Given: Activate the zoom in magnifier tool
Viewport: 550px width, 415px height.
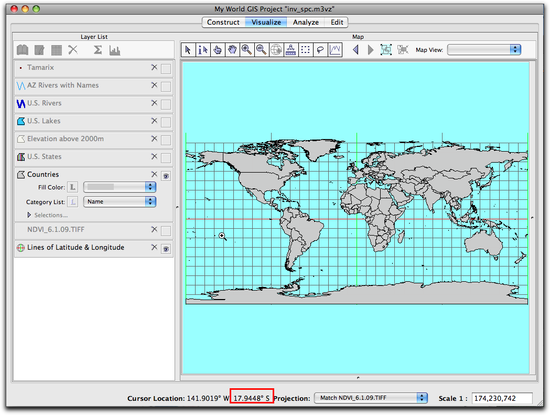Looking at the screenshot, I should [x=247, y=50].
